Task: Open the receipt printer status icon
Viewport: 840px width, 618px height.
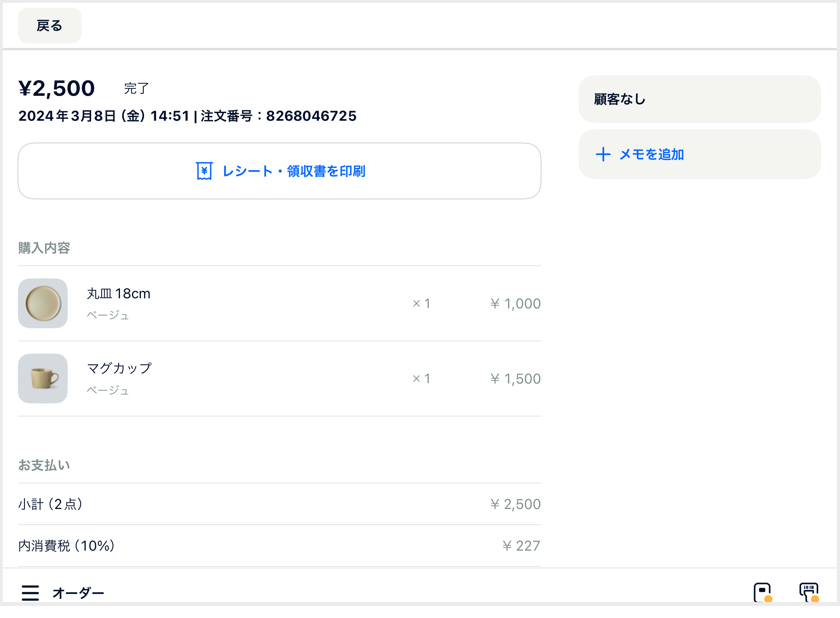Action: tap(809, 593)
